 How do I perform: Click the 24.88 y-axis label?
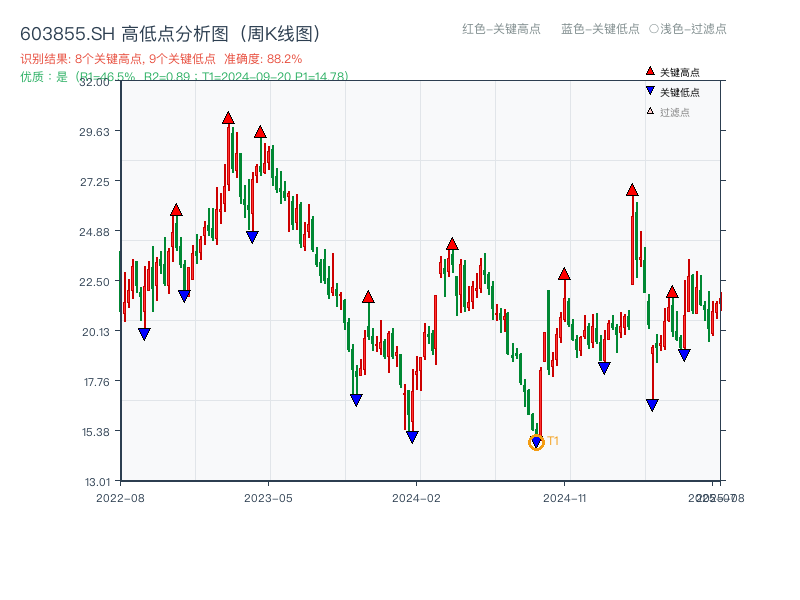[94, 232]
